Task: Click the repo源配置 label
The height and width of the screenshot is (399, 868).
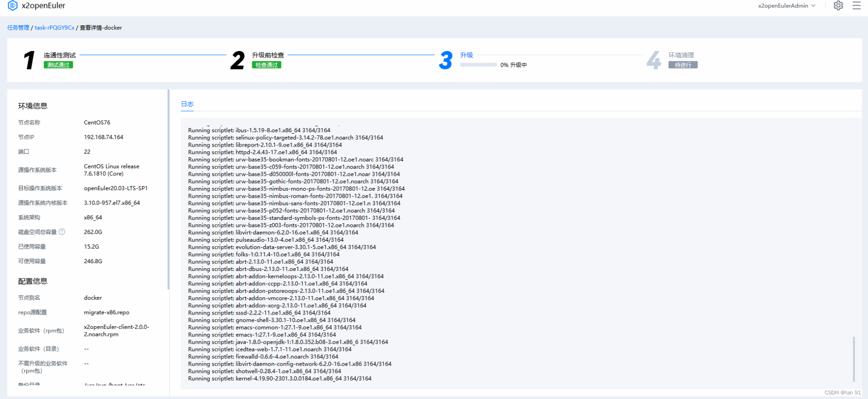Action: pyautogui.click(x=33, y=313)
